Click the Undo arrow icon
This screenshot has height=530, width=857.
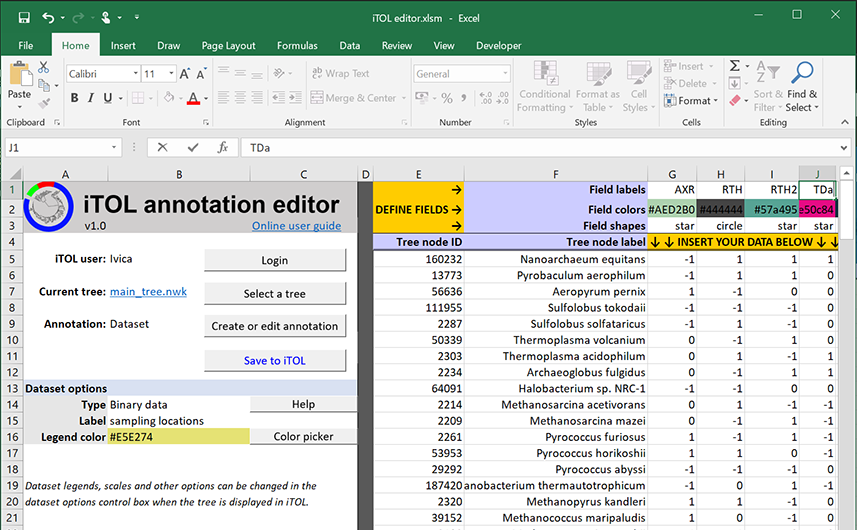(x=48, y=17)
